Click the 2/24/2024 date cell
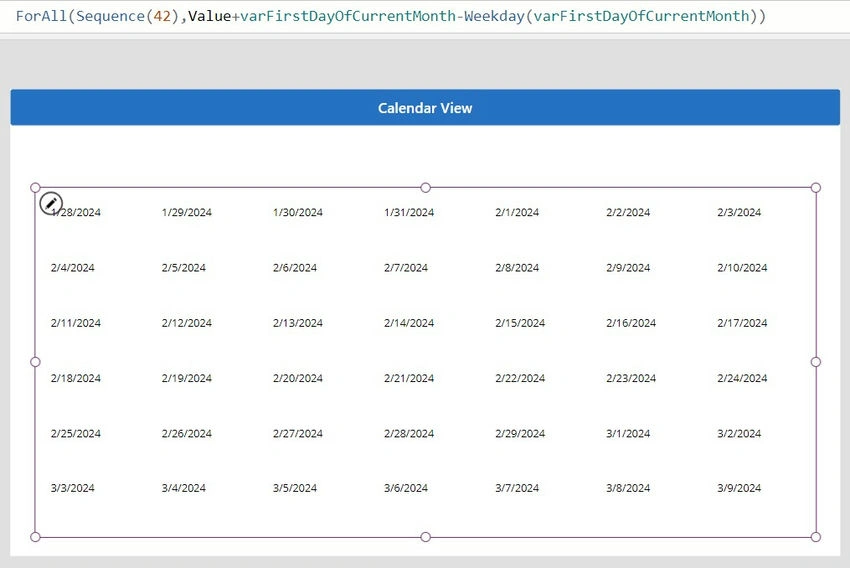Screen dimensions: 850x568 point(742,378)
